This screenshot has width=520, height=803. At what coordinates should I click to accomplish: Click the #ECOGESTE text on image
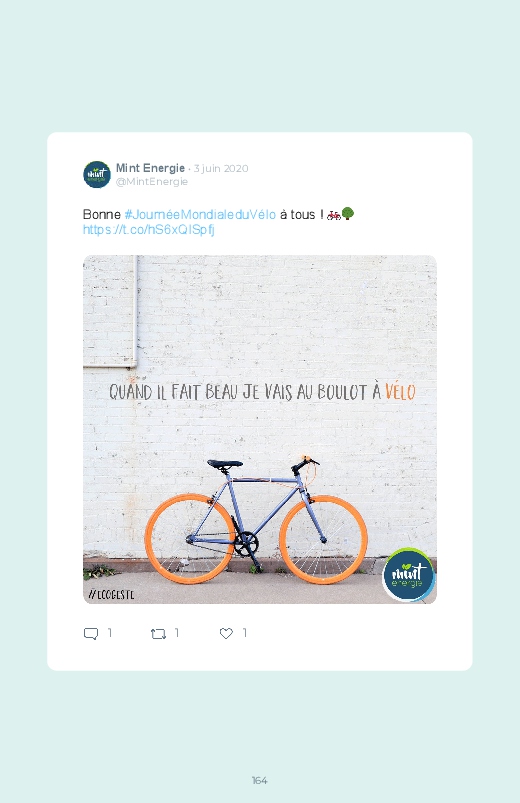click(x=111, y=595)
